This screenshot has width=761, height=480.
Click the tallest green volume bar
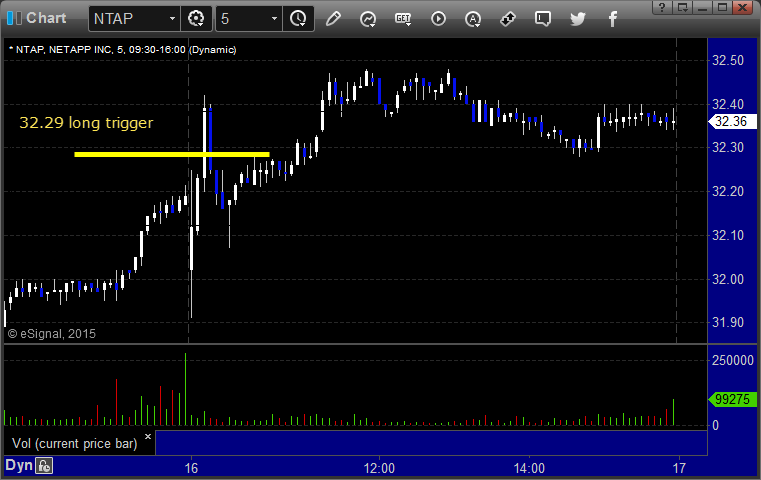click(185, 389)
